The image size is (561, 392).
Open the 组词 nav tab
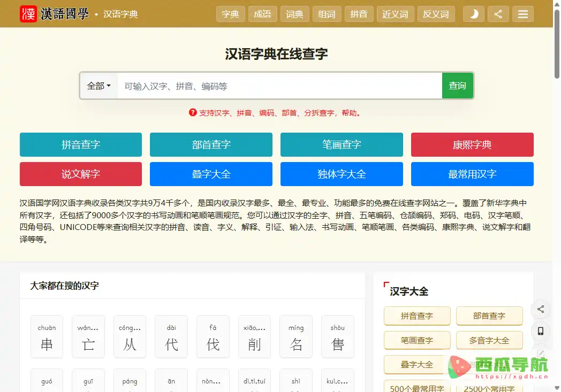click(327, 14)
